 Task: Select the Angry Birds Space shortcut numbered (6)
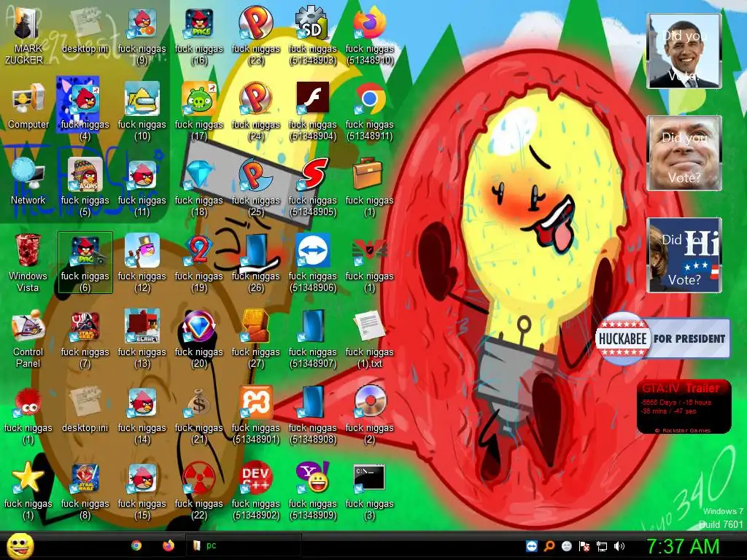click(85, 251)
